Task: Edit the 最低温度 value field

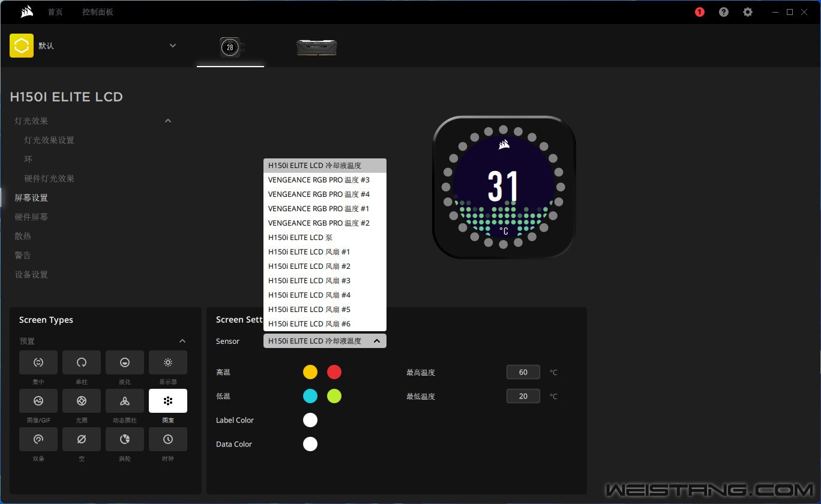Action: click(523, 396)
